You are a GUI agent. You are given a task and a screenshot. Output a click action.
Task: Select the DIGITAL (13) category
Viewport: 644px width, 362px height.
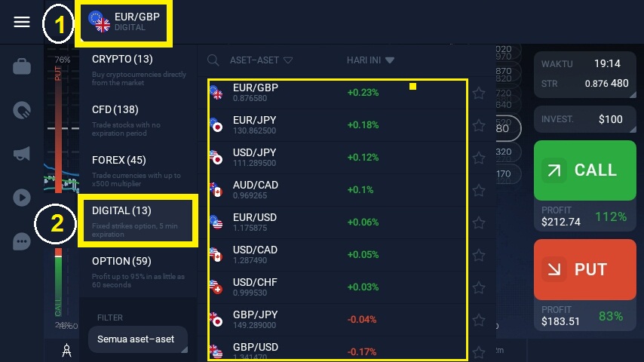138,221
